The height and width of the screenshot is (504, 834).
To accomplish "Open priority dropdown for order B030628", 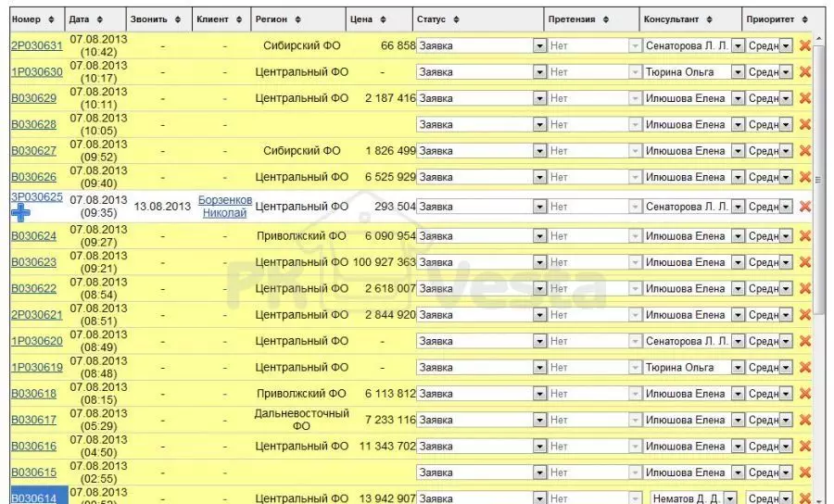I will coord(786,125).
